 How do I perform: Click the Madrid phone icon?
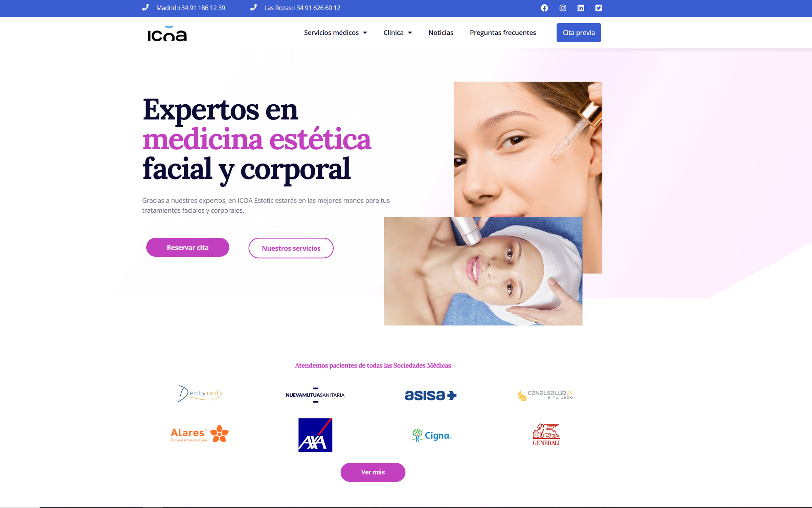[145, 7]
